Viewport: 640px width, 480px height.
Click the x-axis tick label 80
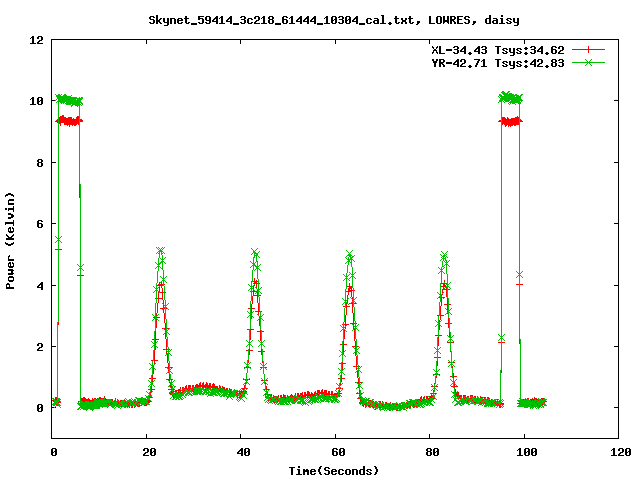click(432, 452)
